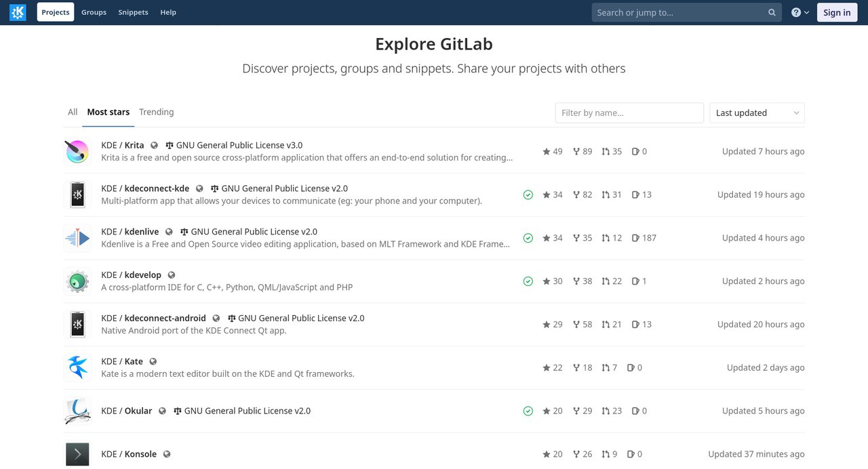Click the search magnifier icon
Screen dimensions: 868x469
click(x=772, y=12)
